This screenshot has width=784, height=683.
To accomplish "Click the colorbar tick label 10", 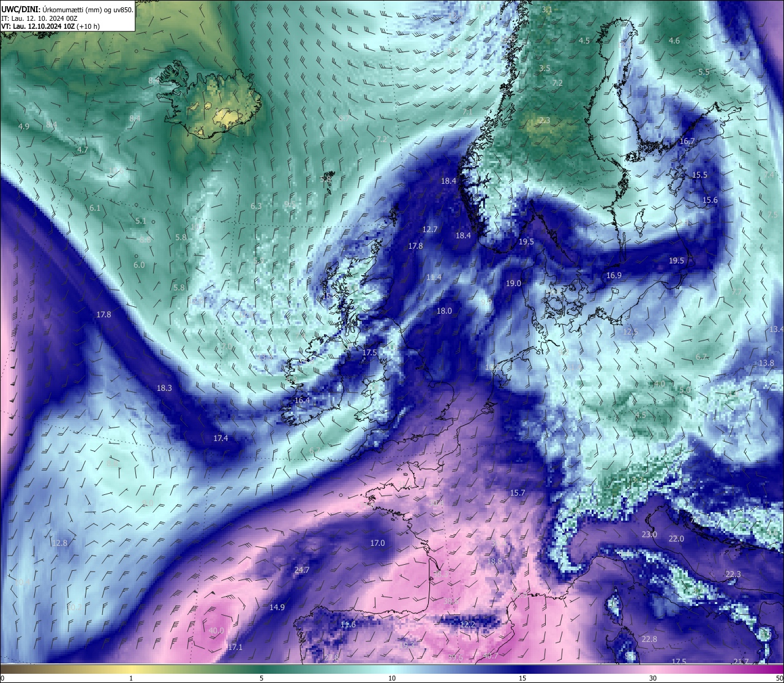I will pos(392,678).
